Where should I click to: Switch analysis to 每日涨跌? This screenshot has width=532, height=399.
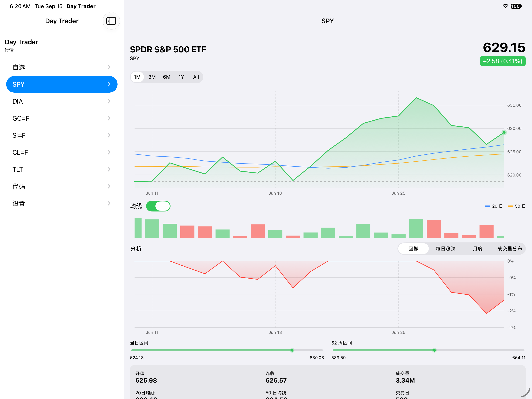click(x=445, y=249)
